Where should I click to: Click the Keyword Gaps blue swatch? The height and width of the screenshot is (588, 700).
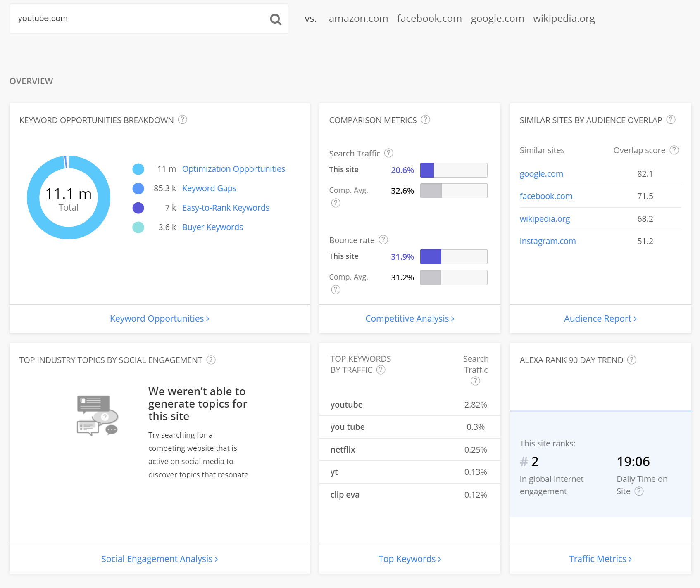(x=138, y=188)
